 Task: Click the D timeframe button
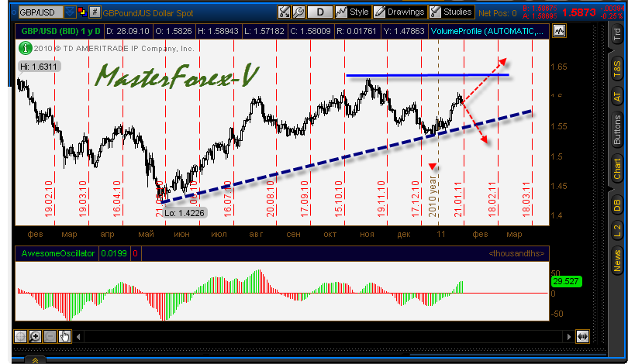tap(321, 12)
